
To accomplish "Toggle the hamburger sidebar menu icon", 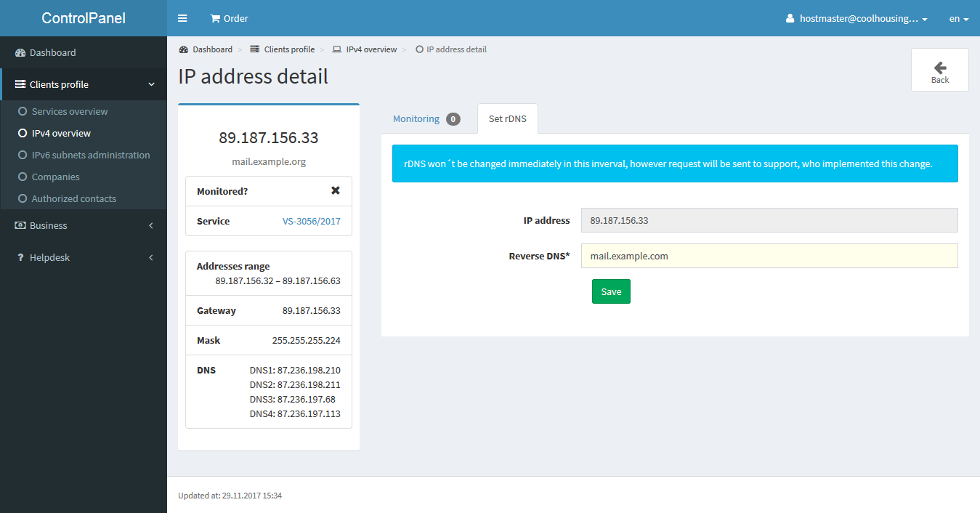I will point(182,18).
